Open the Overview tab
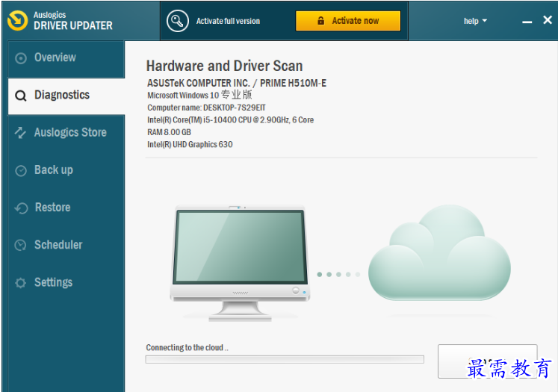 click(x=66, y=58)
